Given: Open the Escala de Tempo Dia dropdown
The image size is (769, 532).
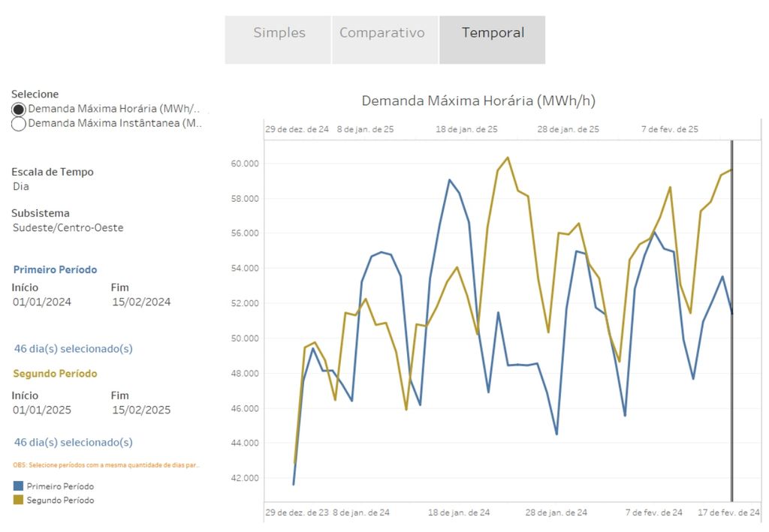Looking at the screenshot, I should 21,186.
